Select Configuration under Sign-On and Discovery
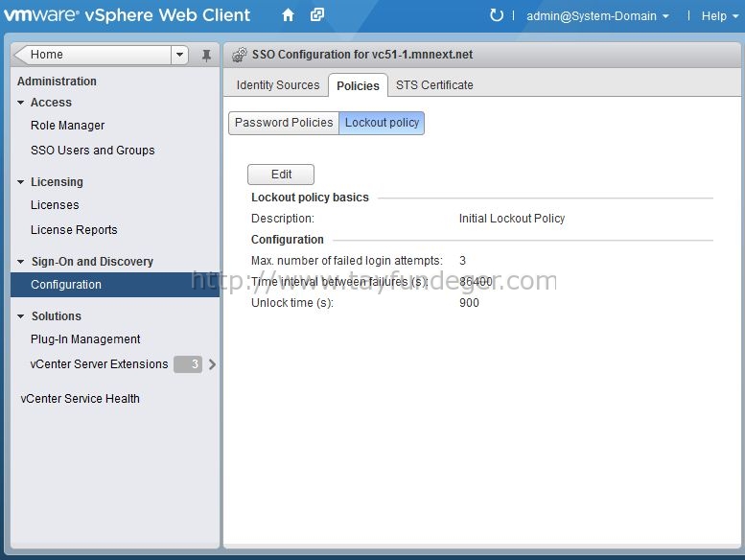745x560 pixels. 115,285
